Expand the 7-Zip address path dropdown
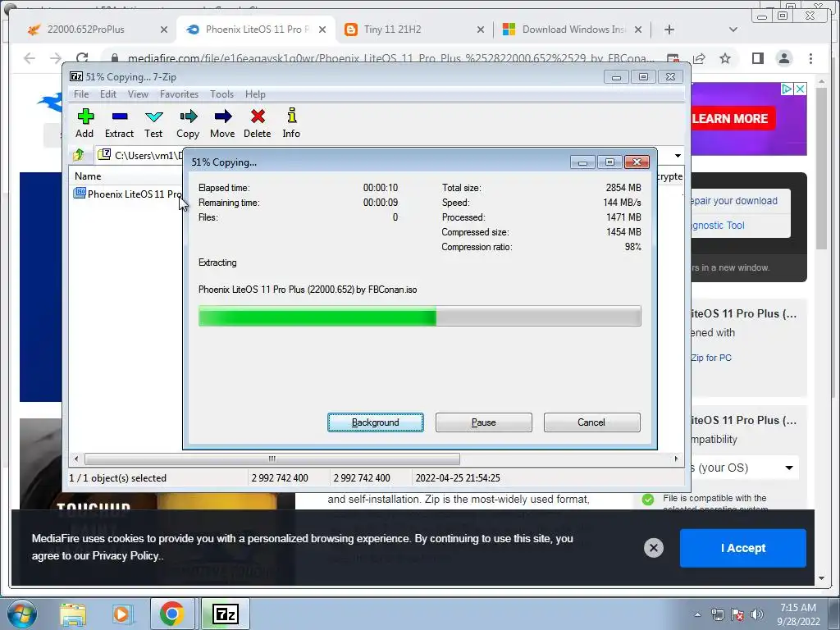The width and height of the screenshot is (840, 630). pyautogui.click(x=678, y=155)
